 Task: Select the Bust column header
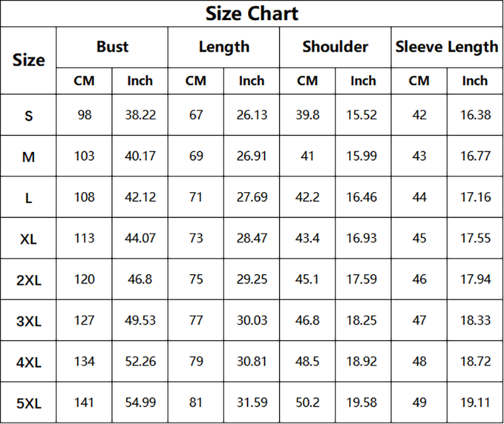coord(112,47)
